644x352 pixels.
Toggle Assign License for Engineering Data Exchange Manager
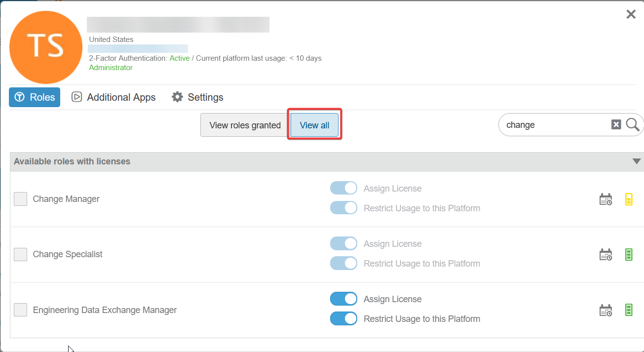pyautogui.click(x=343, y=299)
